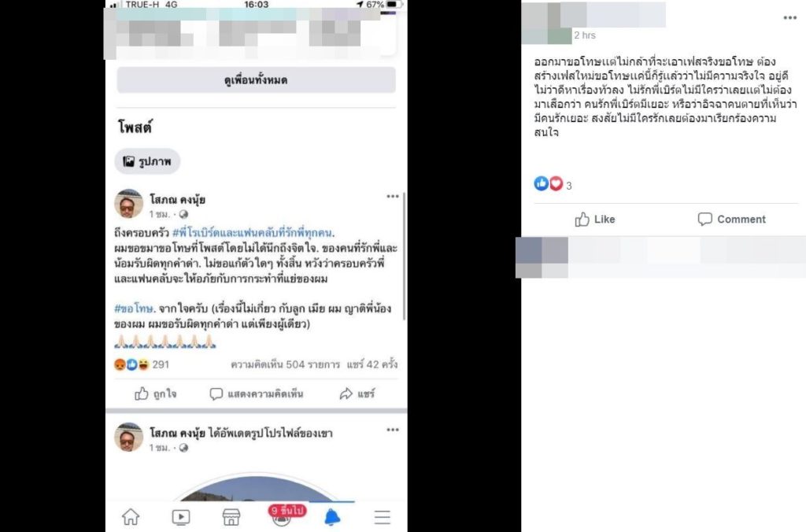Open the notifications bell icon
The height and width of the screenshot is (532, 806).
[x=332, y=516]
